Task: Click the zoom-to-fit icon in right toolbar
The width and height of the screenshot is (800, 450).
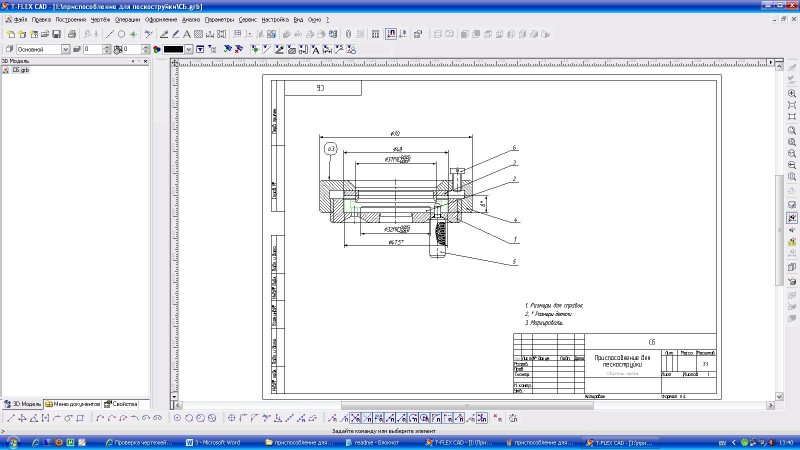Action: [792, 105]
